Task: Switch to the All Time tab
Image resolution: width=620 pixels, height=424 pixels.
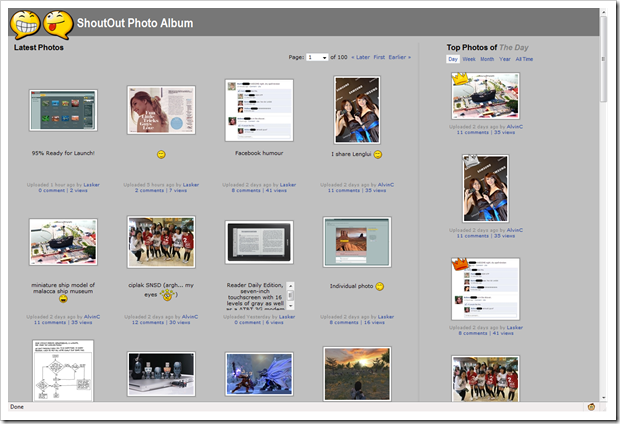Action: point(524,59)
